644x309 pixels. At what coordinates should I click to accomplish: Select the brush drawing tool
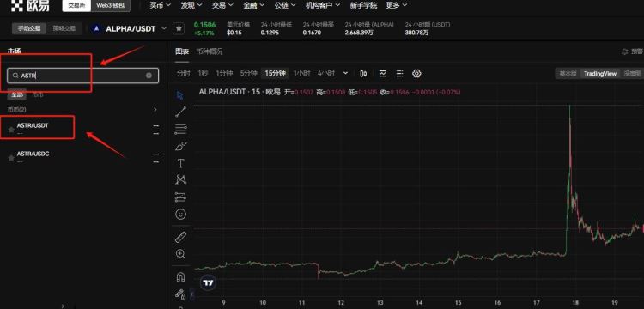[x=180, y=146]
